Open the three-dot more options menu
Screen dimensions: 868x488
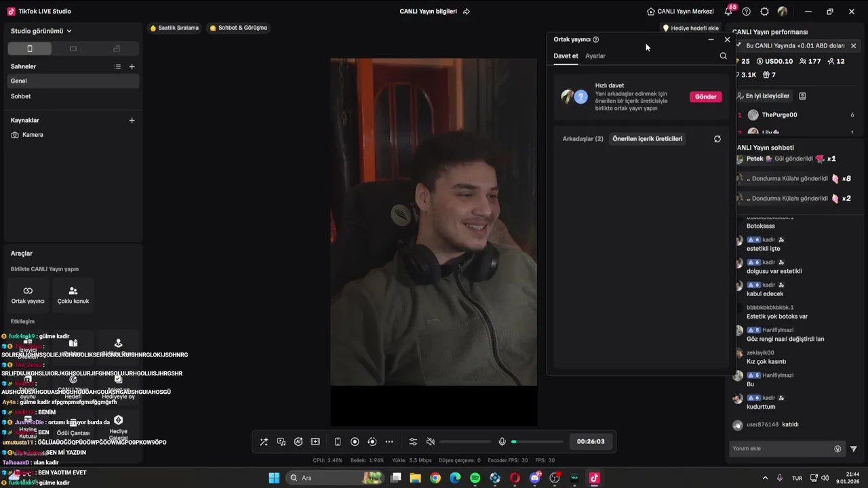[389, 442]
